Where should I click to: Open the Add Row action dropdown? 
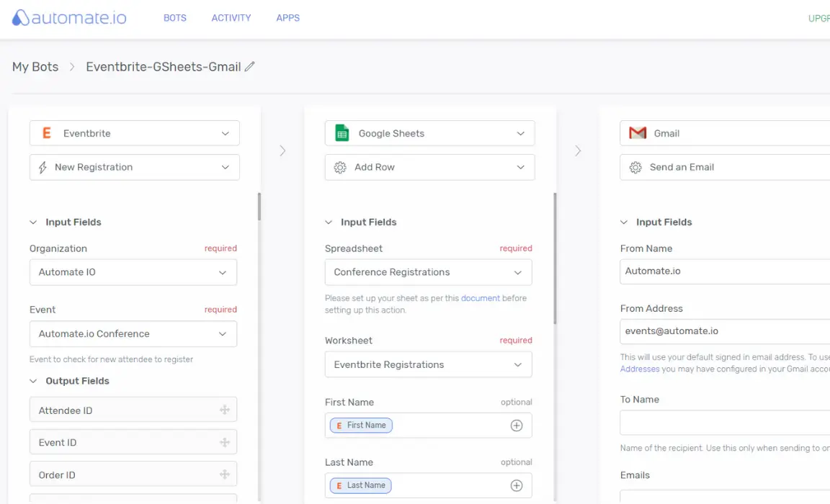click(x=430, y=167)
